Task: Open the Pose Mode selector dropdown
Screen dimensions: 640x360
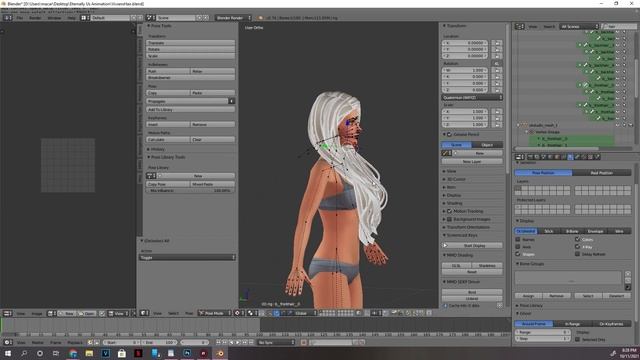Action: [215, 313]
